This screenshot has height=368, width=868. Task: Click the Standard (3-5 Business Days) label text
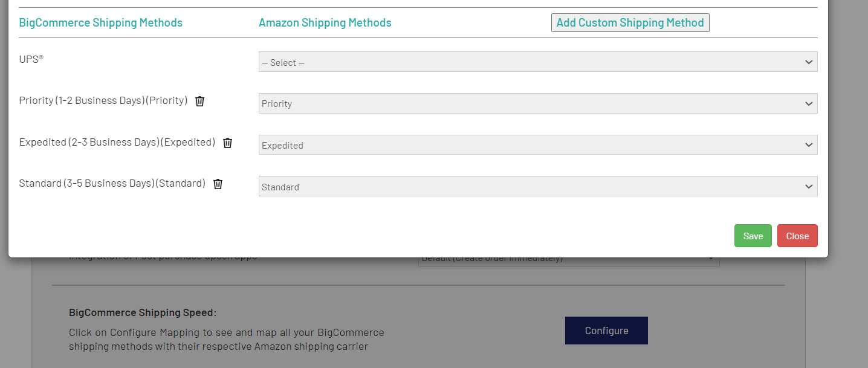[112, 183]
